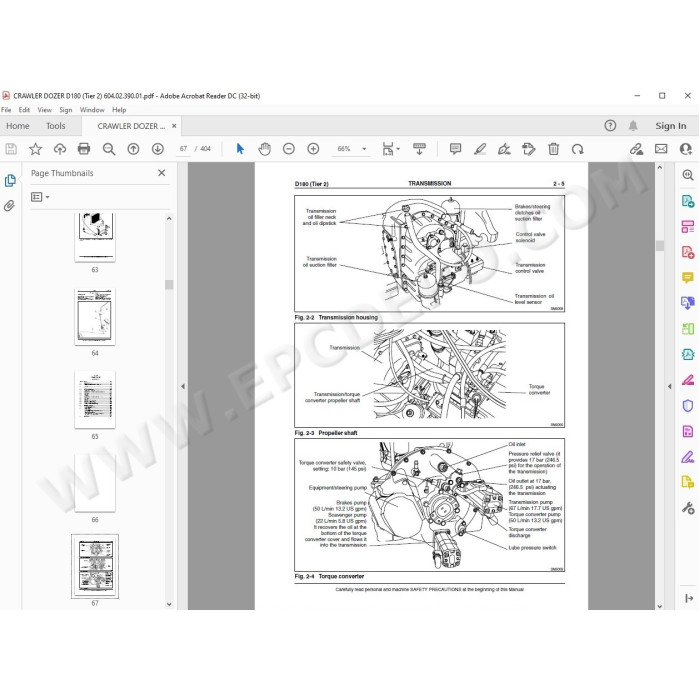Image resolution: width=700 pixels, height=700 pixels.
Task: Open More Tools wrench icon
Action: [688, 508]
